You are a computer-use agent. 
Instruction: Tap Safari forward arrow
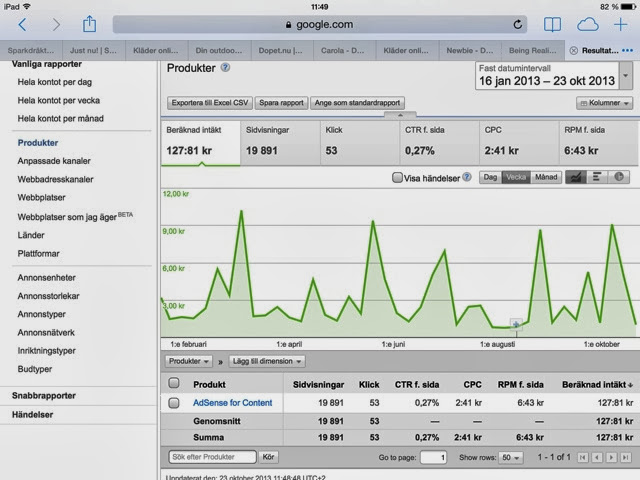click(56, 25)
